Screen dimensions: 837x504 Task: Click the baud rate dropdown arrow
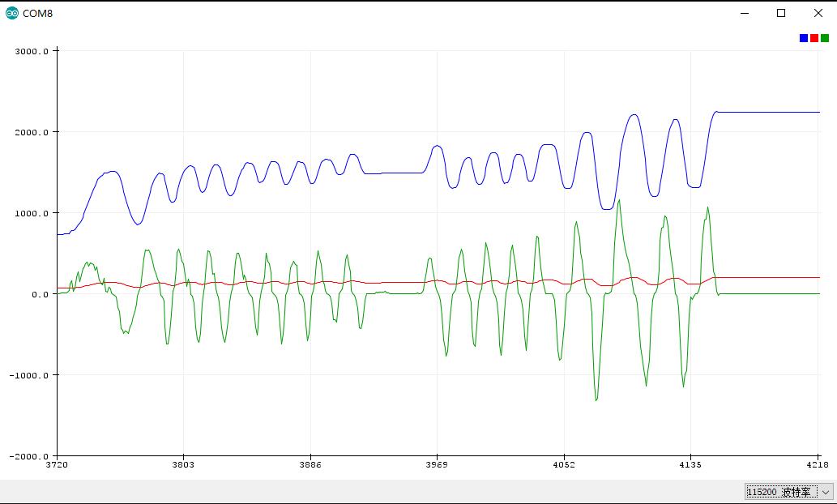coord(826,493)
